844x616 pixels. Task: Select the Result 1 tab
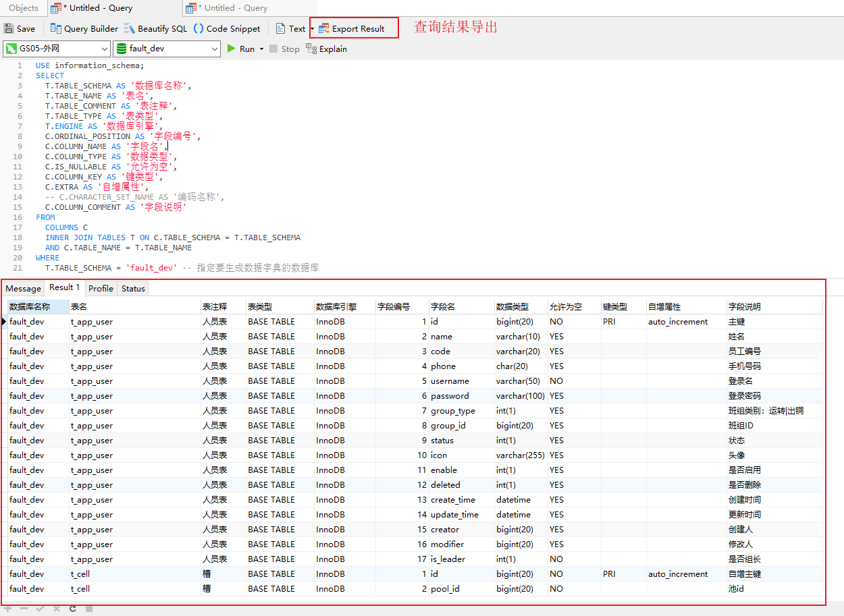click(x=64, y=287)
